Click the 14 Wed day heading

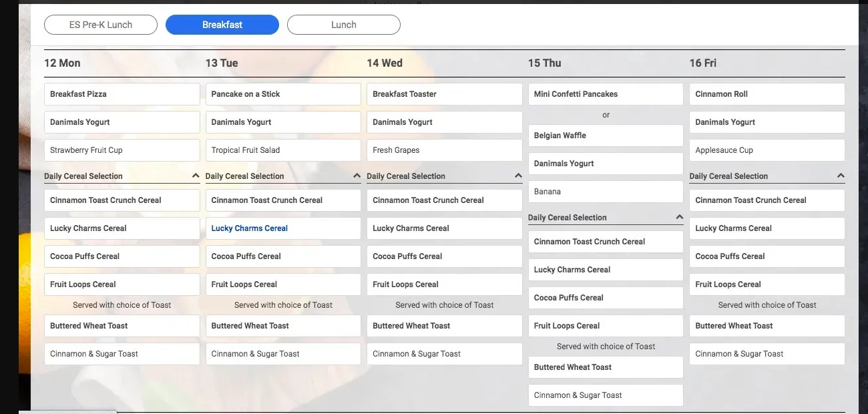coord(385,63)
